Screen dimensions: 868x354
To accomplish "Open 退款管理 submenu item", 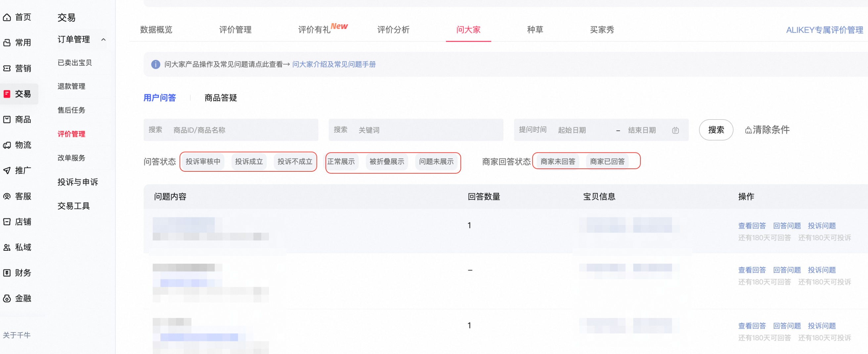I will (x=71, y=86).
